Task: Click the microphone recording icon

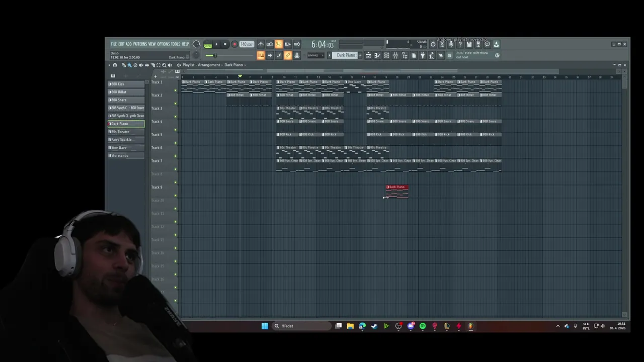Action: pyautogui.click(x=451, y=44)
